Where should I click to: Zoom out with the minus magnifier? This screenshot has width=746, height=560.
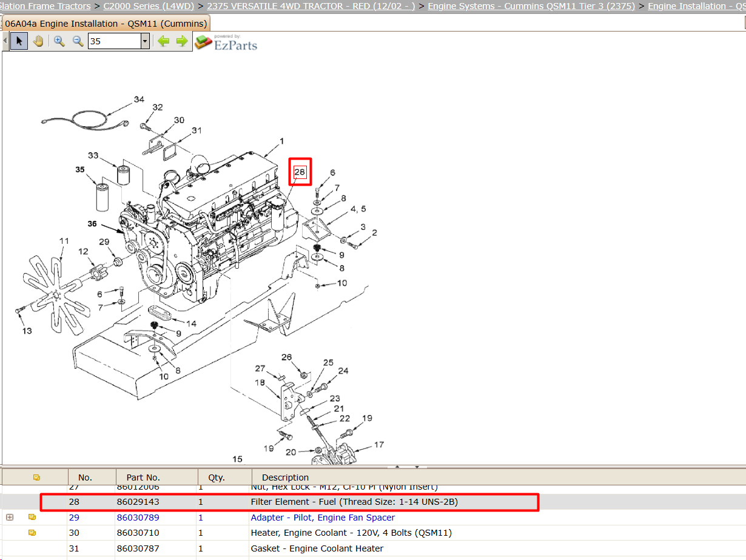pyautogui.click(x=78, y=41)
